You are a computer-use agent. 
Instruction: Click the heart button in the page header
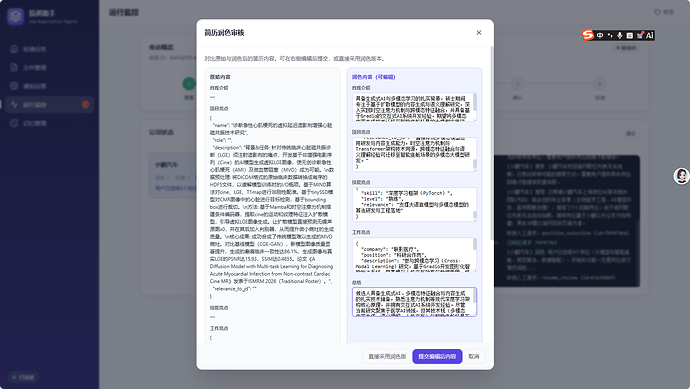pos(664,12)
